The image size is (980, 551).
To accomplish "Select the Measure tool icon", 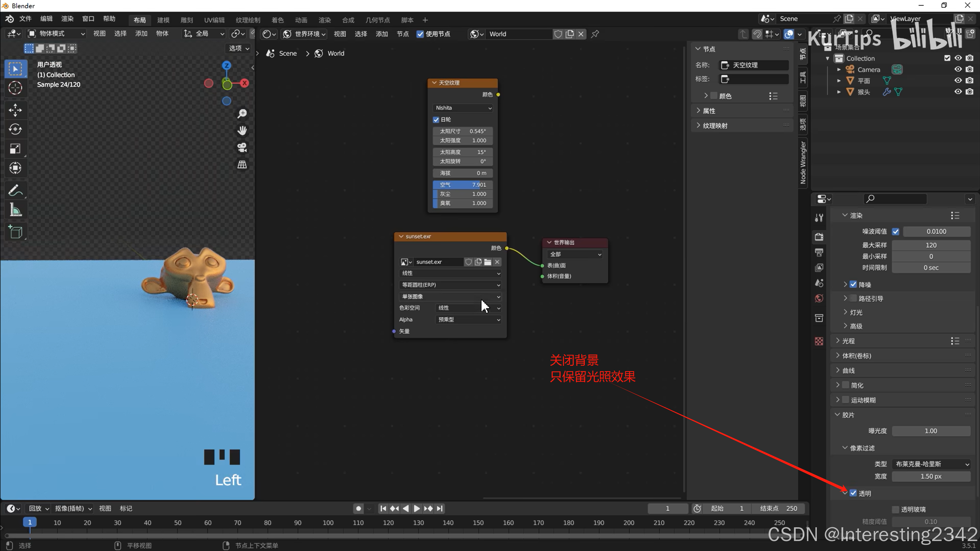I will pyautogui.click(x=15, y=210).
